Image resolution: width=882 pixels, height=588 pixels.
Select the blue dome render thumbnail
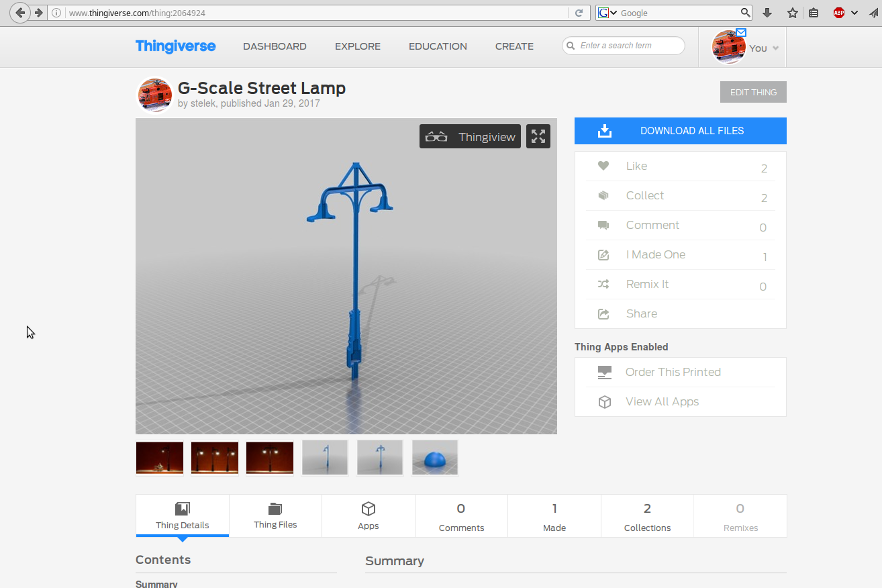pos(435,458)
